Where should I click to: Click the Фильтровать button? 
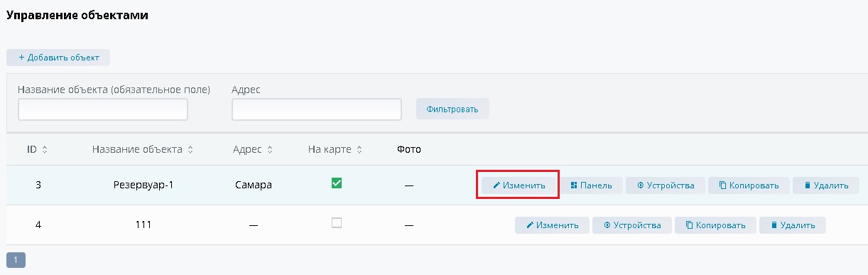tap(452, 109)
